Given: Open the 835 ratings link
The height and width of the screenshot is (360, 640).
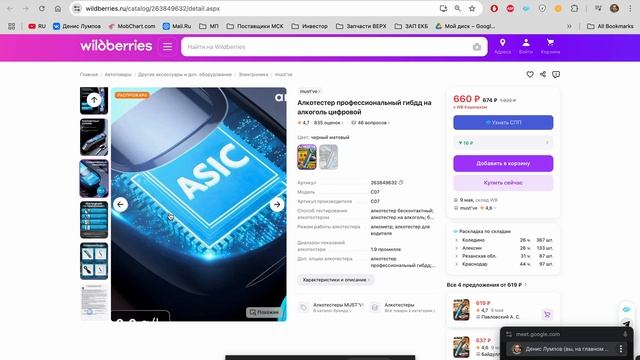Looking at the screenshot, I should click(x=328, y=122).
